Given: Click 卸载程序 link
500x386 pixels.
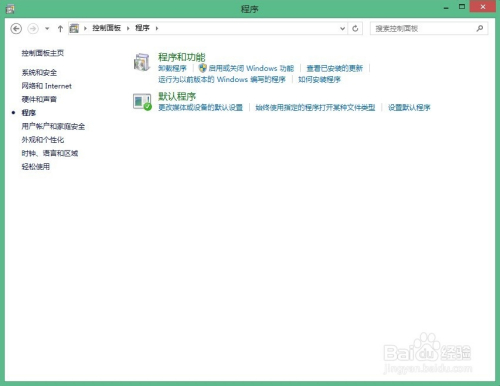Looking at the screenshot, I should [x=172, y=68].
